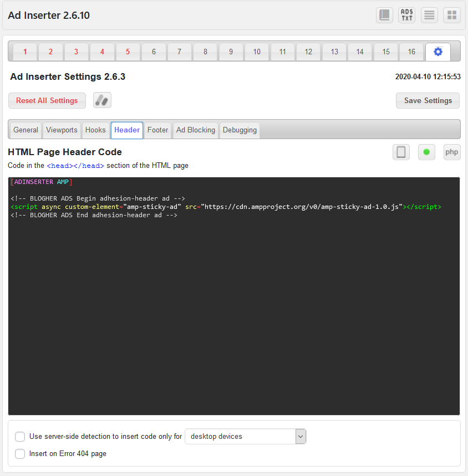Viewport: 468px width, 476px height.
Task: Click the 2020-04-10 12:15:53 timestamp
Action: point(428,76)
